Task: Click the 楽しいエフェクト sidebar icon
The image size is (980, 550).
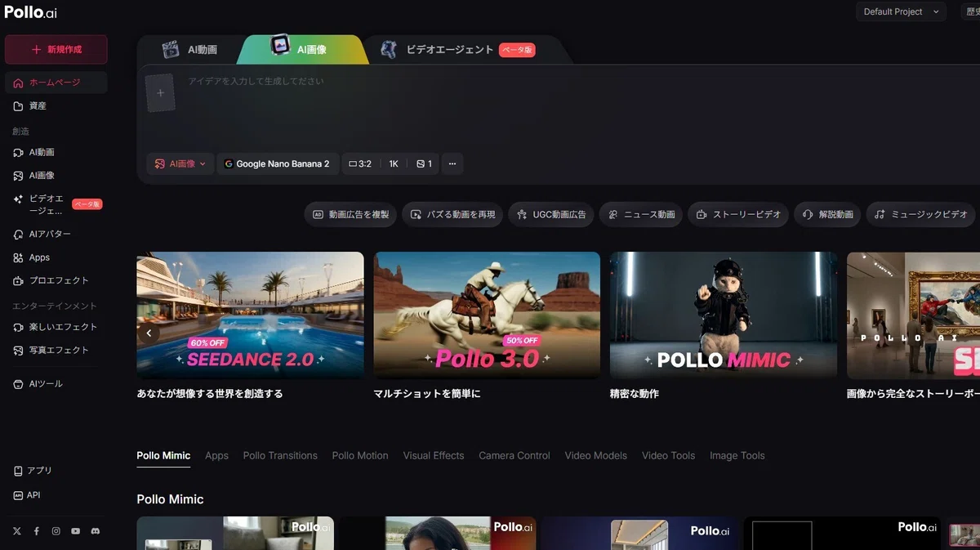Action: tap(18, 327)
